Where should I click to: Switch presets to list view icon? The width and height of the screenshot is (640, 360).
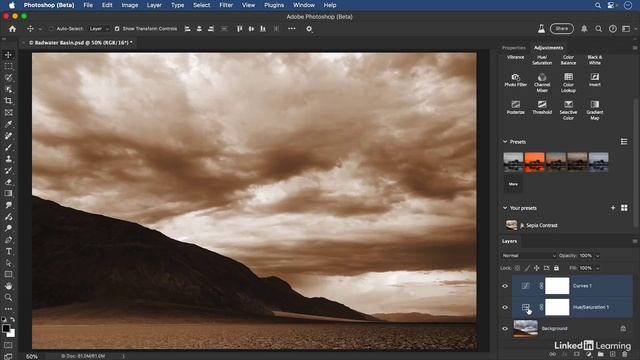coord(624,142)
